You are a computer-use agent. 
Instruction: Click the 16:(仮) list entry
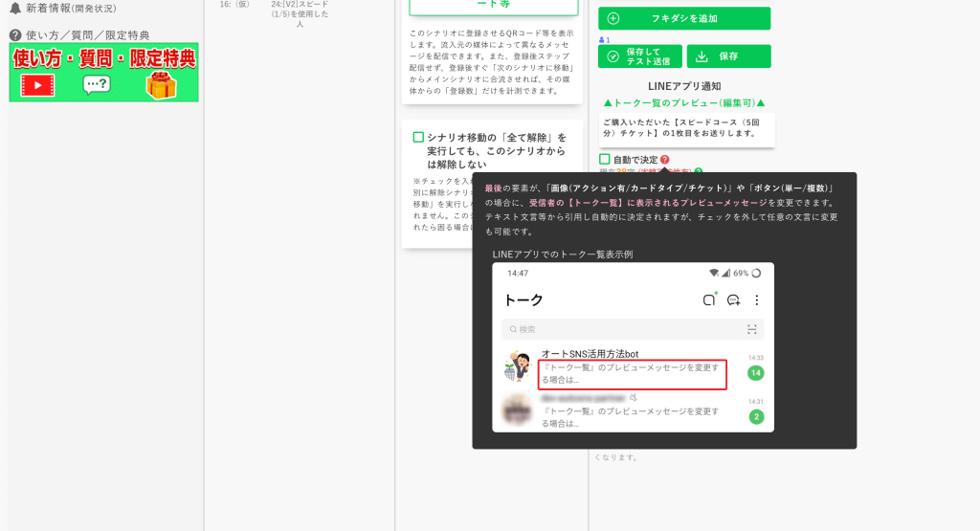tap(234, 5)
